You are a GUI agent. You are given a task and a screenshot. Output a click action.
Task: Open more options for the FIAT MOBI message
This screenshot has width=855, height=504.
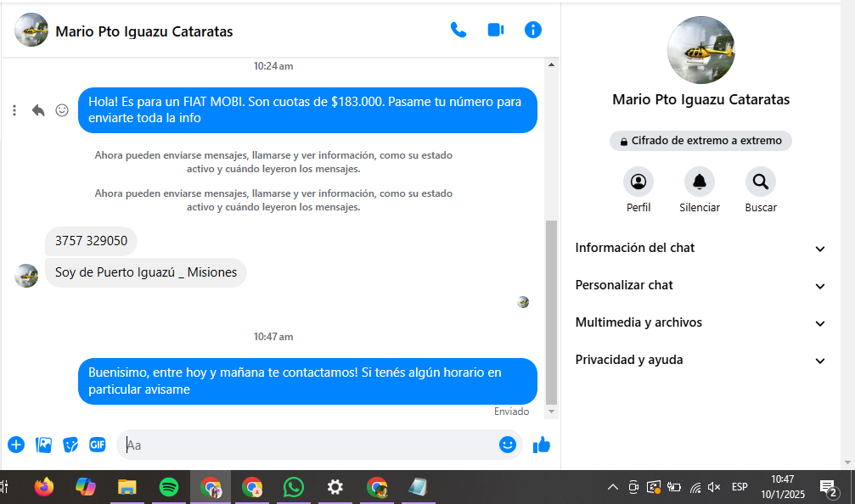14,110
